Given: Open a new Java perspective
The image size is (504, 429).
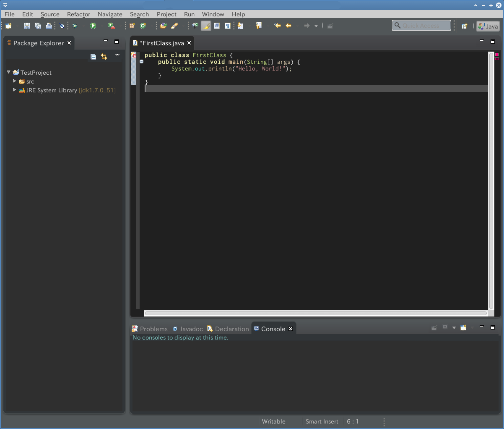Looking at the screenshot, I should coord(465,26).
